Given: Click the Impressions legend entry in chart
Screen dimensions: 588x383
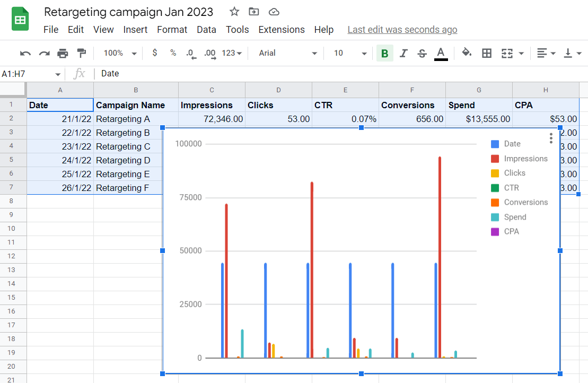Looking at the screenshot, I should [x=520, y=159].
